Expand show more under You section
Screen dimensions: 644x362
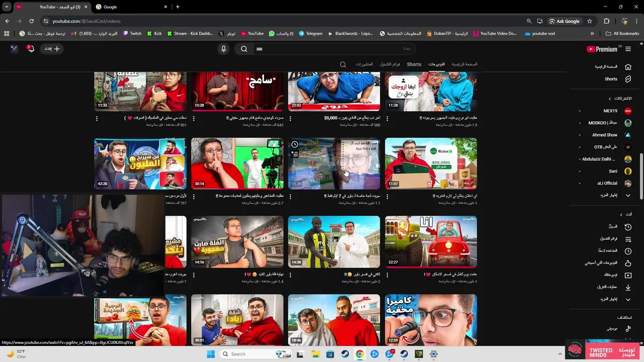coord(604,299)
